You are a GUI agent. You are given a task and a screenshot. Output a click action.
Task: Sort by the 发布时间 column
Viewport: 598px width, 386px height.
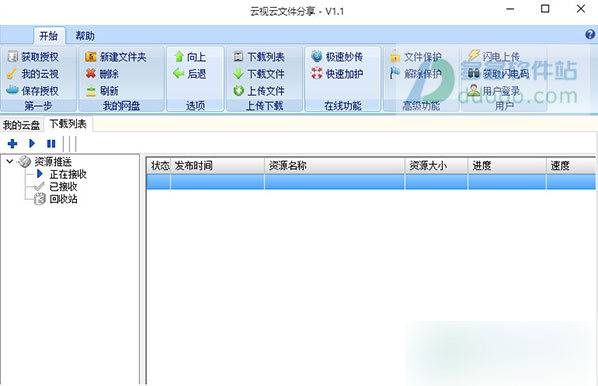click(x=217, y=166)
